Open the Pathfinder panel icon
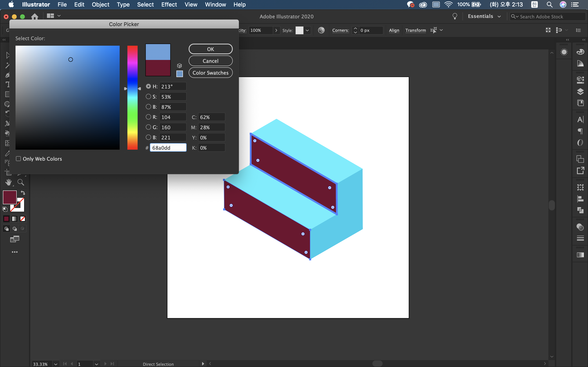588x367 pixels. pos(580,210)
